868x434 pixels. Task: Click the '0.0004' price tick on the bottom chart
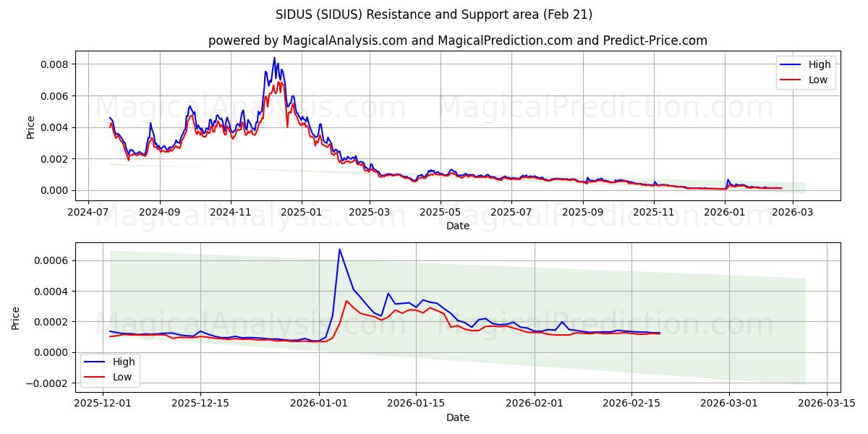click(52, 292)
